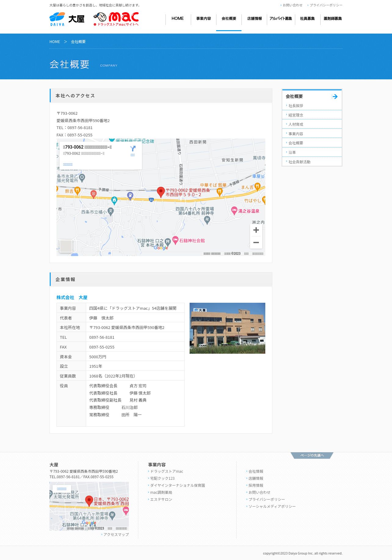Open 採用情報 footer link
Screen dimensions: 392x560
pos(256,486)
